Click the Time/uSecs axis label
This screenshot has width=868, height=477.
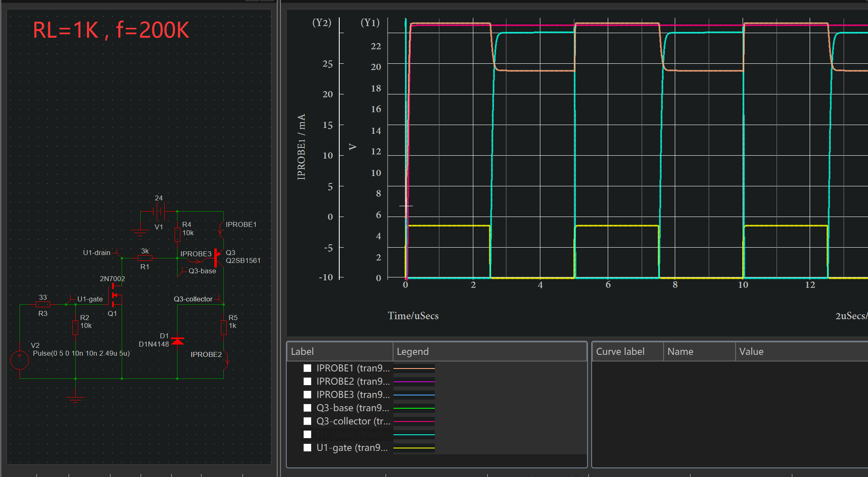click(413, 316)
